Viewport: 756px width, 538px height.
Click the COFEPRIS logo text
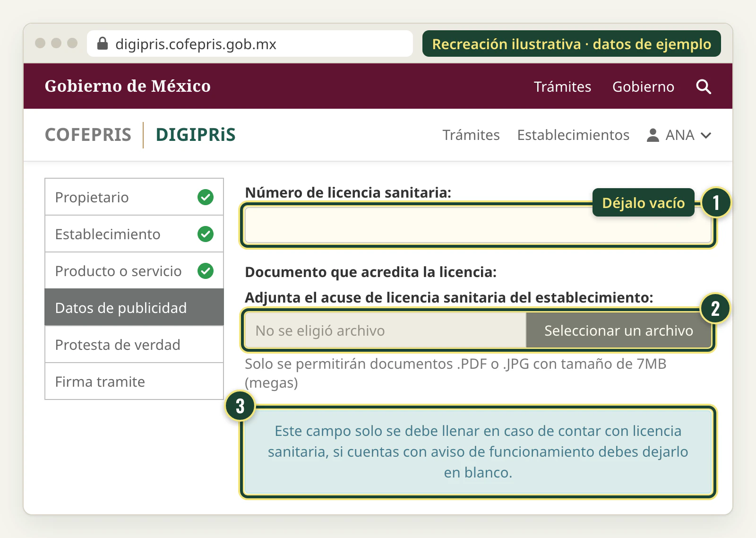pos(88,135)
